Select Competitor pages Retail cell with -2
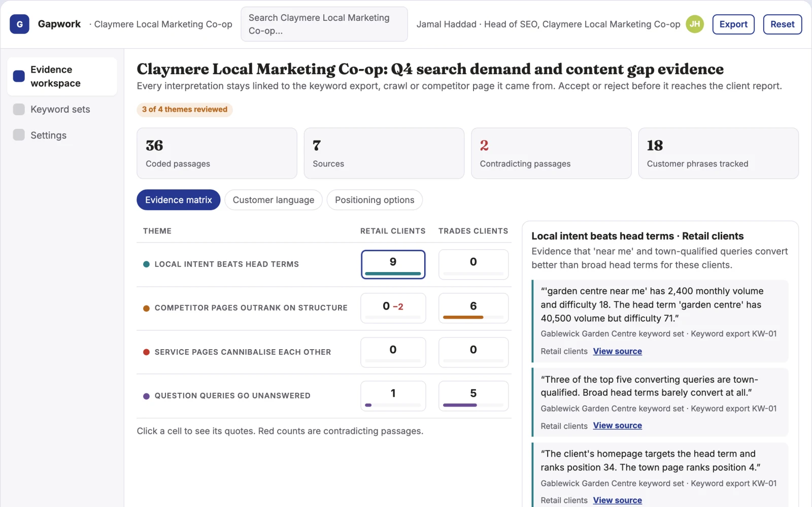This screenshot has height=507, width=812. coord(393,308)
